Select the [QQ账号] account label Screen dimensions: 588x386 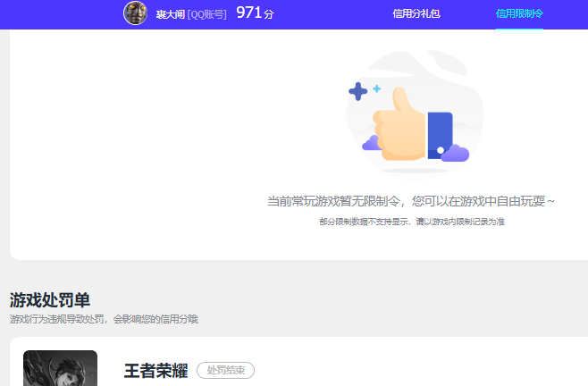pyautogui.click(x=207, y=14)
